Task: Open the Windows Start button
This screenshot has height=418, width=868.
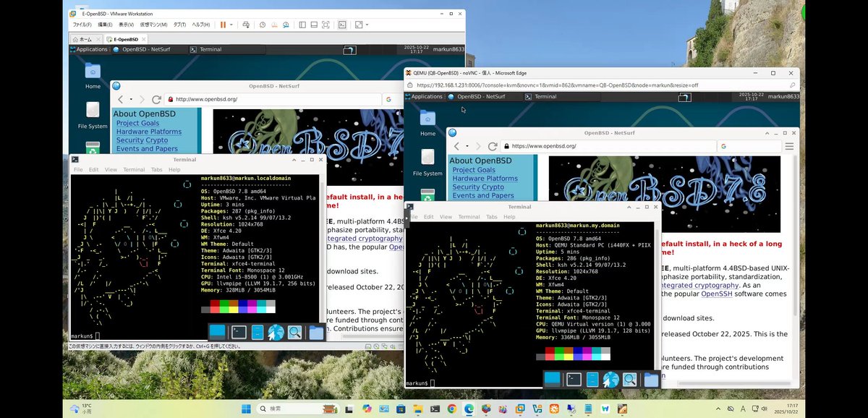Action: pos(246,409)
